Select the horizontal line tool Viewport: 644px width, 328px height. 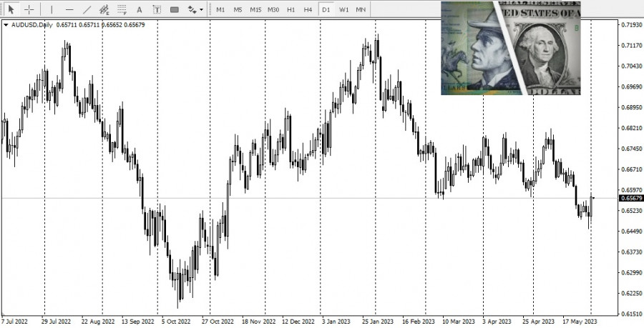pos(69,9)
